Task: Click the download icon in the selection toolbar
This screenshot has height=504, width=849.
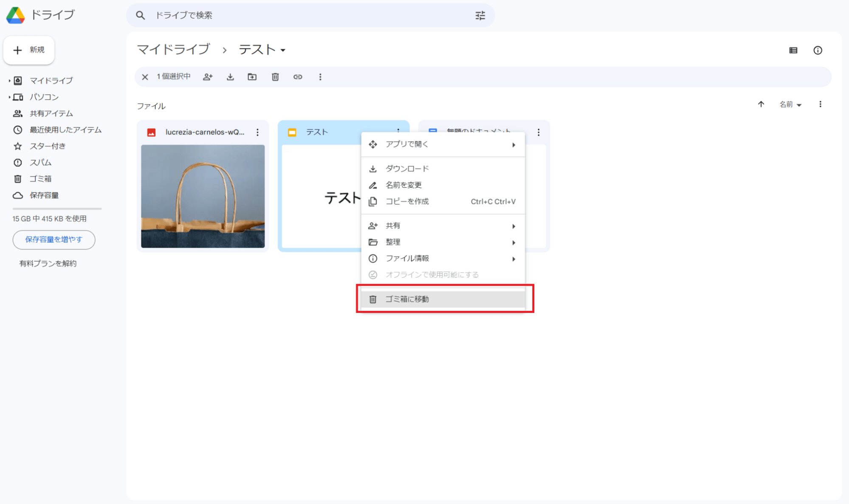Action: pyautogui.click(x=230, y=77)
